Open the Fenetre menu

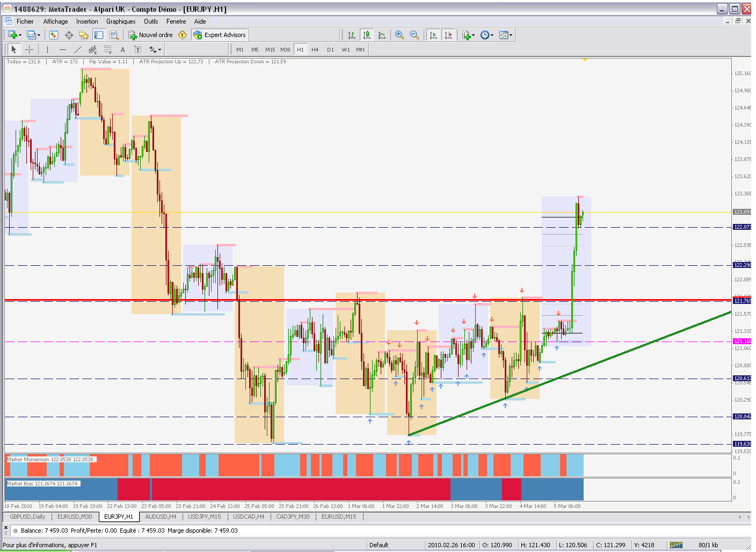tap(176, 21)
